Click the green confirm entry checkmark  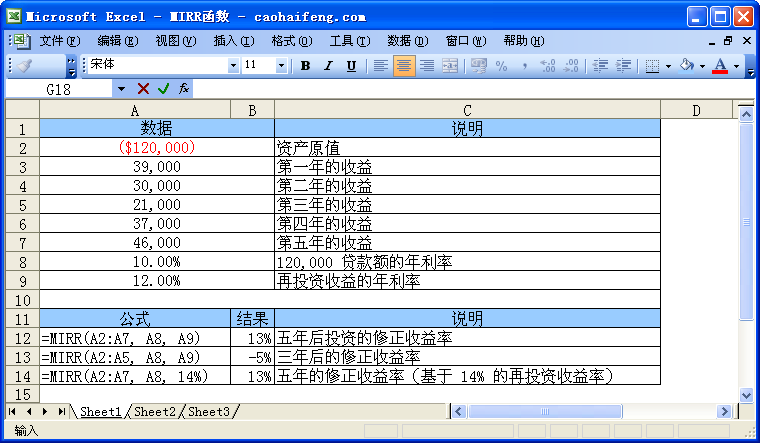coord(164,89)
